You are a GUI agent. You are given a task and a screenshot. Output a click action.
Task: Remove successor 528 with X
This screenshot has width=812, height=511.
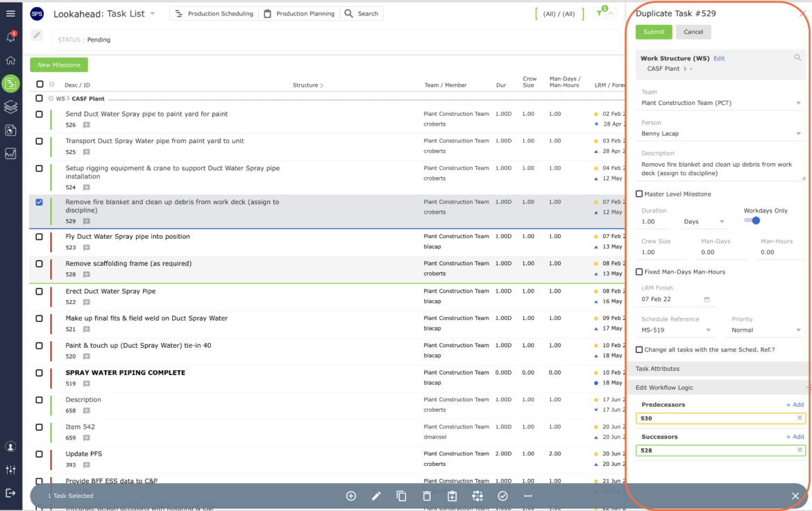(800, 450)
